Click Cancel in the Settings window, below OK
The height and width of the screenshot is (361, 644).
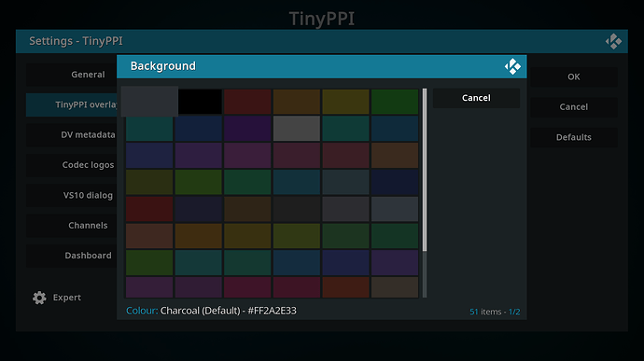click(574, 106)
